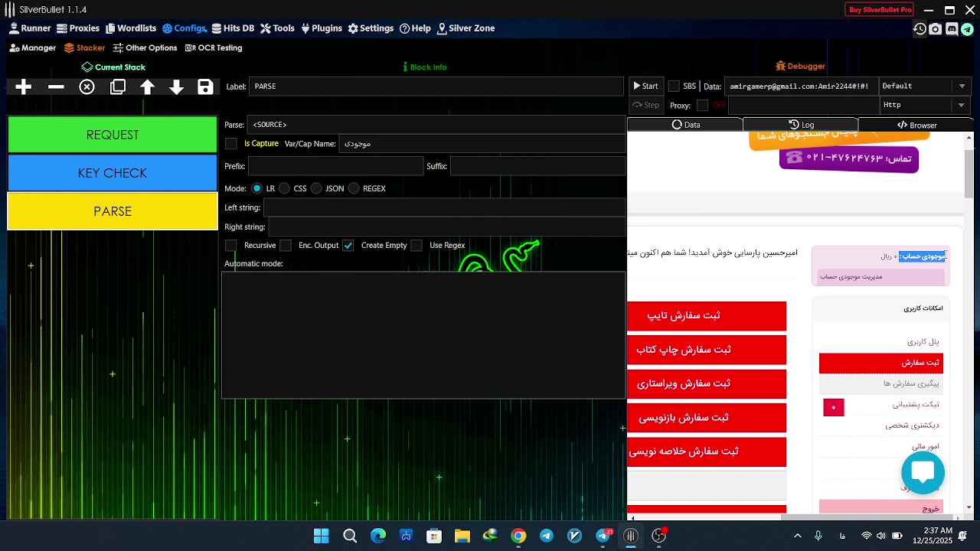The height and width of the screenshot is (551, 980).
Task: Move block down with down arrow
Action: (177, 87)
